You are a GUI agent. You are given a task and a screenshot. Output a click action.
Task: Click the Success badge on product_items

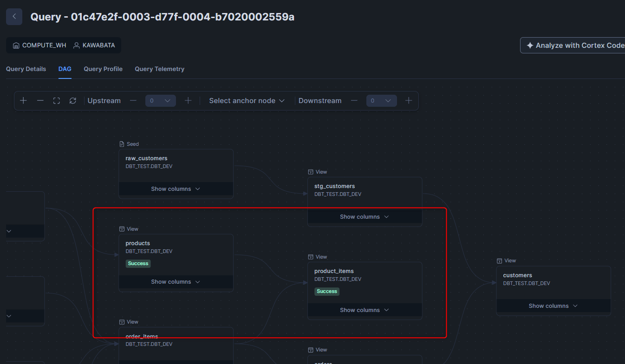[327, 292]
